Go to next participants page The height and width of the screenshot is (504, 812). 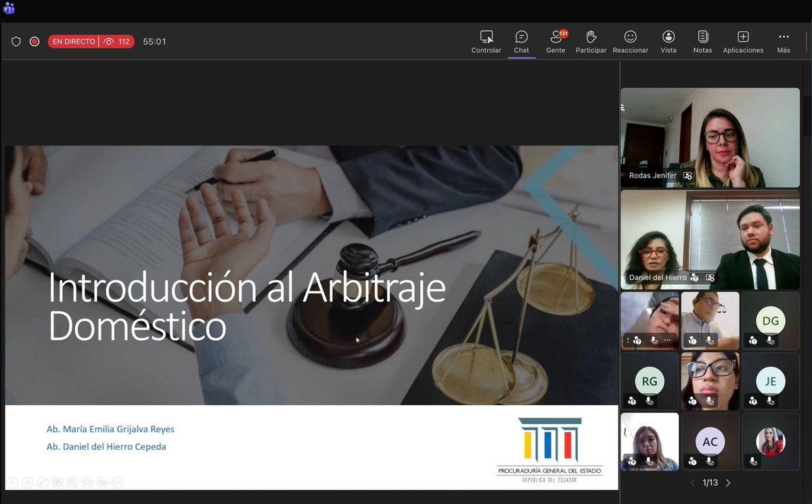pos(728,483)
